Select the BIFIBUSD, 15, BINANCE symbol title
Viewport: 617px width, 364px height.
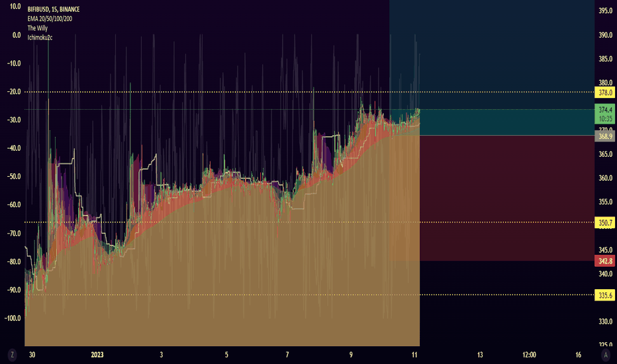pyautogui.click(x=54, y=9)
